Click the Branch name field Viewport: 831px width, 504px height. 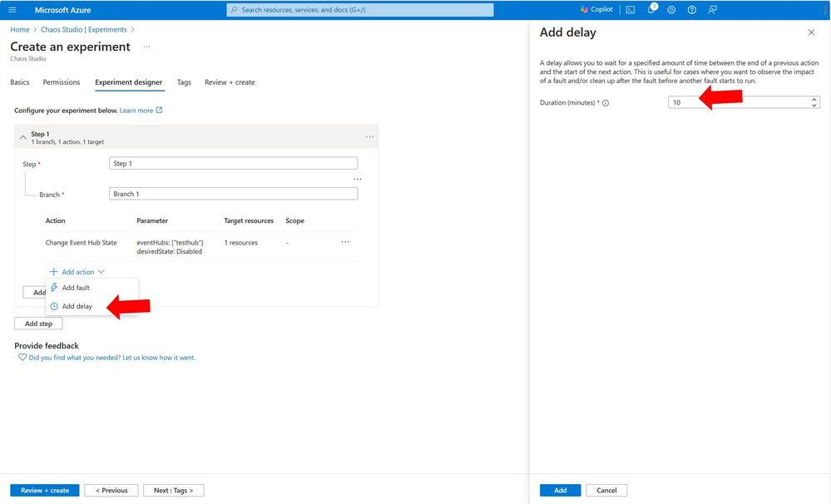[233, 194]
